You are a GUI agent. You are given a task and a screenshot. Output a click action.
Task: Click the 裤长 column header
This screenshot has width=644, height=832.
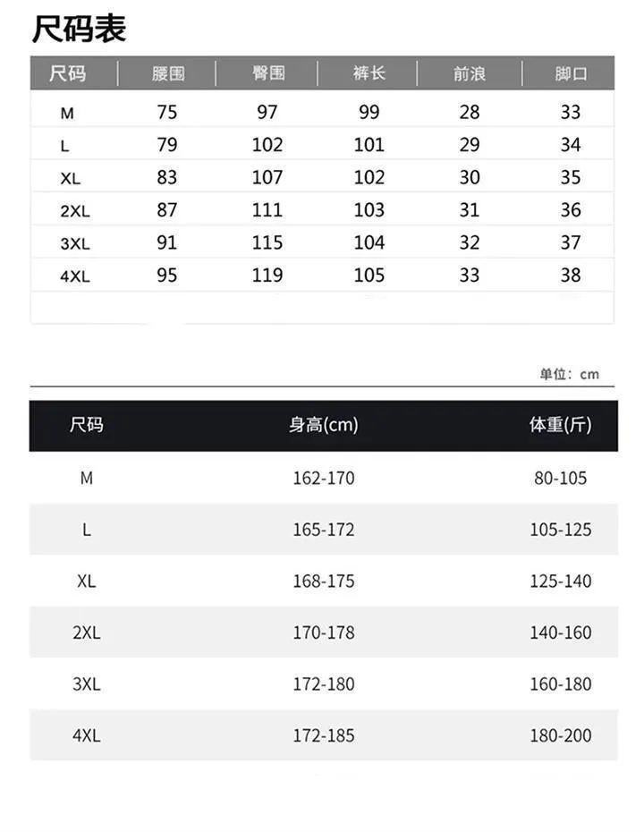369,73
